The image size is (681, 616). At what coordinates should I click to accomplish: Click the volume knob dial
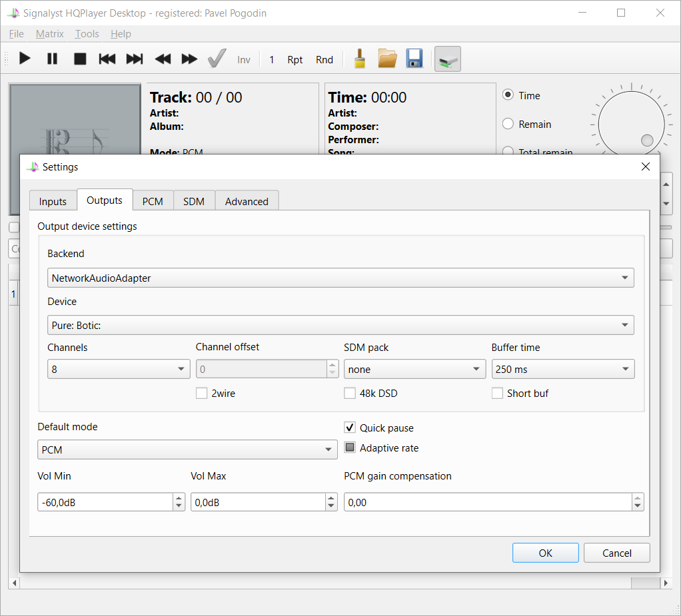point(630,124)
